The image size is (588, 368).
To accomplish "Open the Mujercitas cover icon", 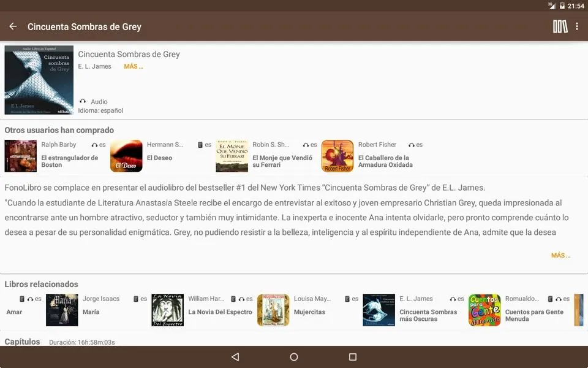I will point(273,310).
